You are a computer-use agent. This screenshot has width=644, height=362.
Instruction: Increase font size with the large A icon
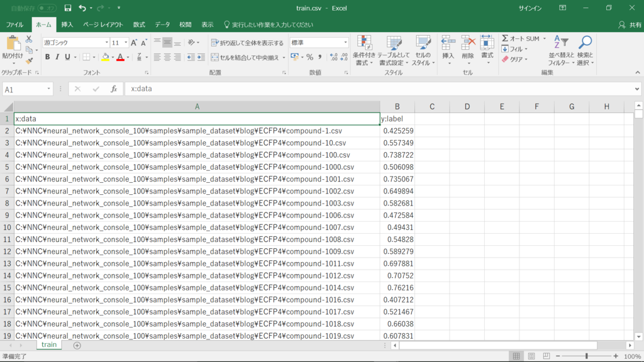(x=134, y=43)
